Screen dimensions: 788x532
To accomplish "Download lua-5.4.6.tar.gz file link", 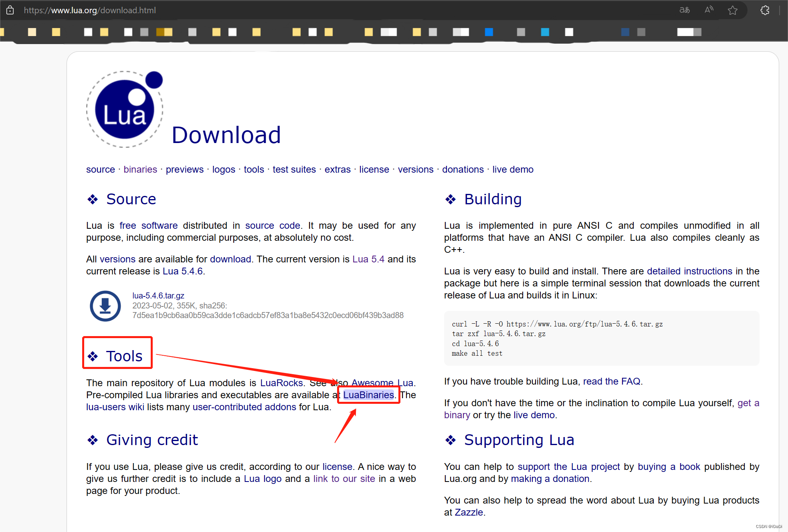I will click(158, 296).
